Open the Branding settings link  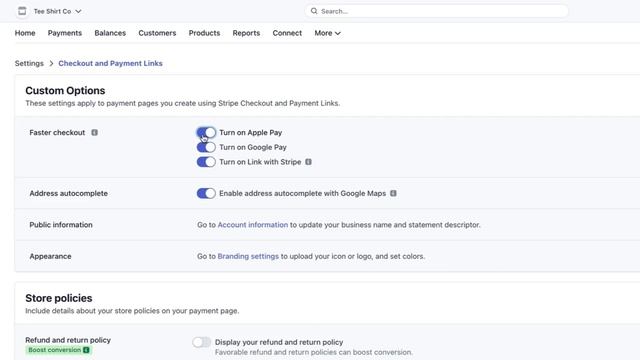point(248,256)
